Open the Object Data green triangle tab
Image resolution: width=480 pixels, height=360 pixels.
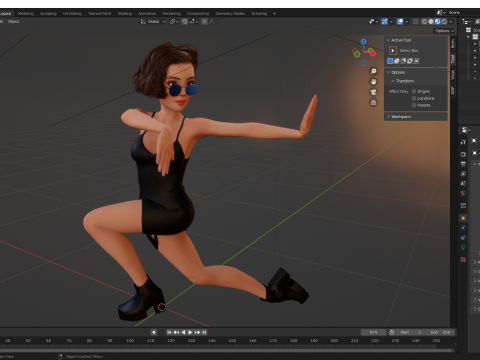[x=463, y=247]
